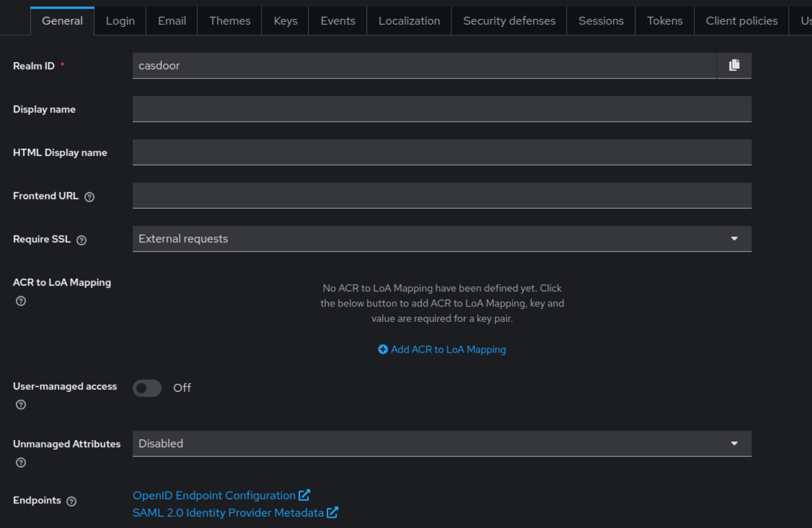Open the Security defenses tab

(x=509, y=21)
